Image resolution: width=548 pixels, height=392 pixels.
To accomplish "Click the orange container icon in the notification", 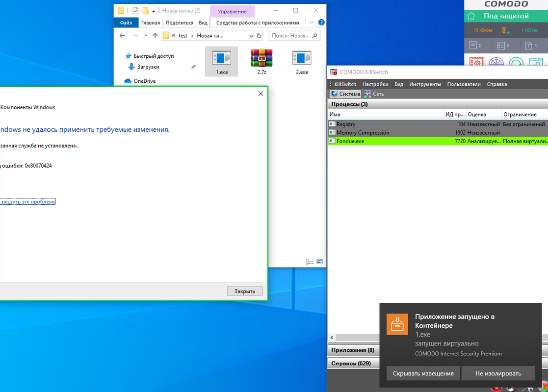I will click(x=397, y=324).
